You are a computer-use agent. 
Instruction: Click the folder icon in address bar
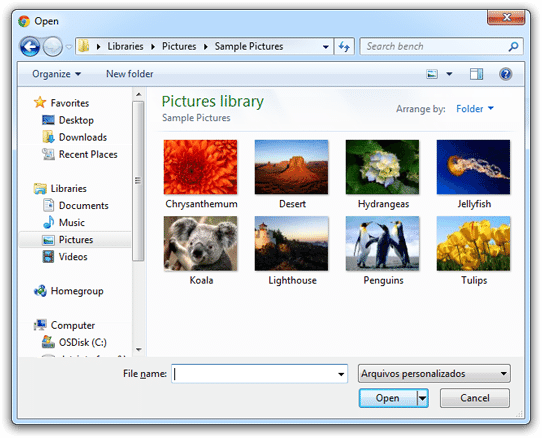(x=84, y=46)
